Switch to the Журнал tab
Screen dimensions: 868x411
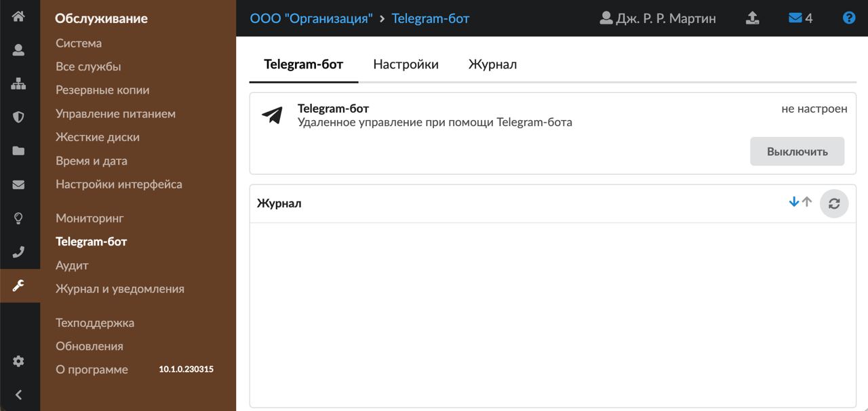coord(492,64)
